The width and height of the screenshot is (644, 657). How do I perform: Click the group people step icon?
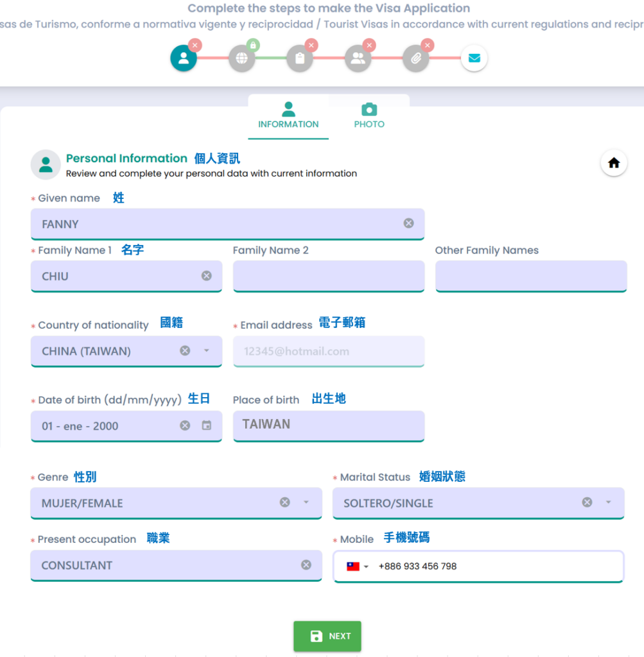pyautogui.click(x=358, y=58)
